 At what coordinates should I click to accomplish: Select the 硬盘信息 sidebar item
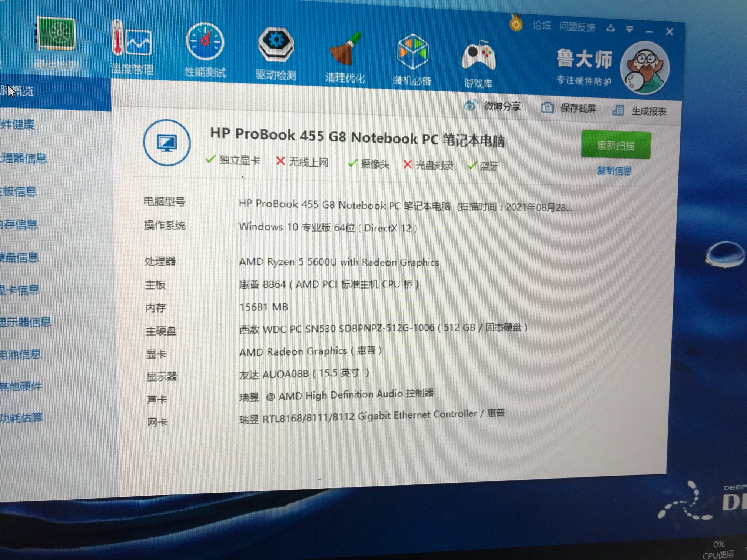click(19, 257)
